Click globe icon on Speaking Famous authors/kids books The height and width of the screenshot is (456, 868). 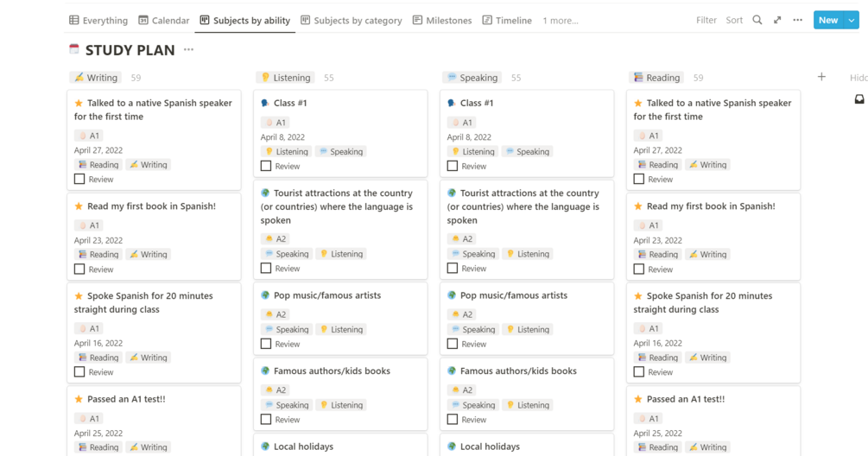pyautogui.click(x=452, y=370)
